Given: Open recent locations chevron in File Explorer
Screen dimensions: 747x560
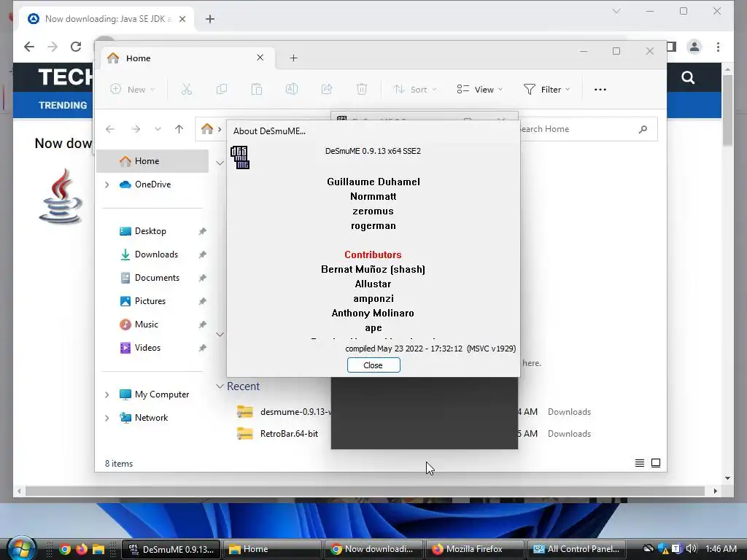Looking at the screenshot, I should coord(158,129).
